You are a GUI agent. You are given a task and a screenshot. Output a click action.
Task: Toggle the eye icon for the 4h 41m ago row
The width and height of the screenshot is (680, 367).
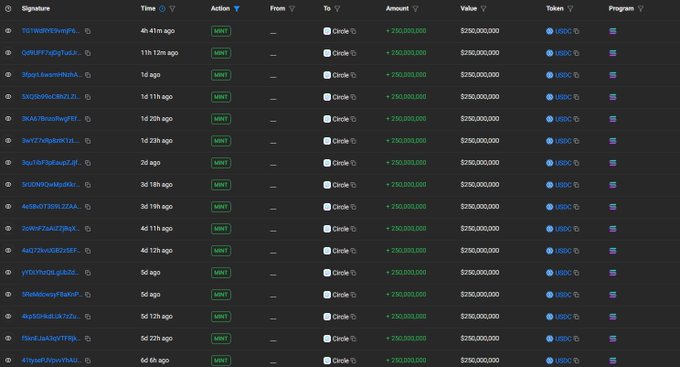coord(8,31)
